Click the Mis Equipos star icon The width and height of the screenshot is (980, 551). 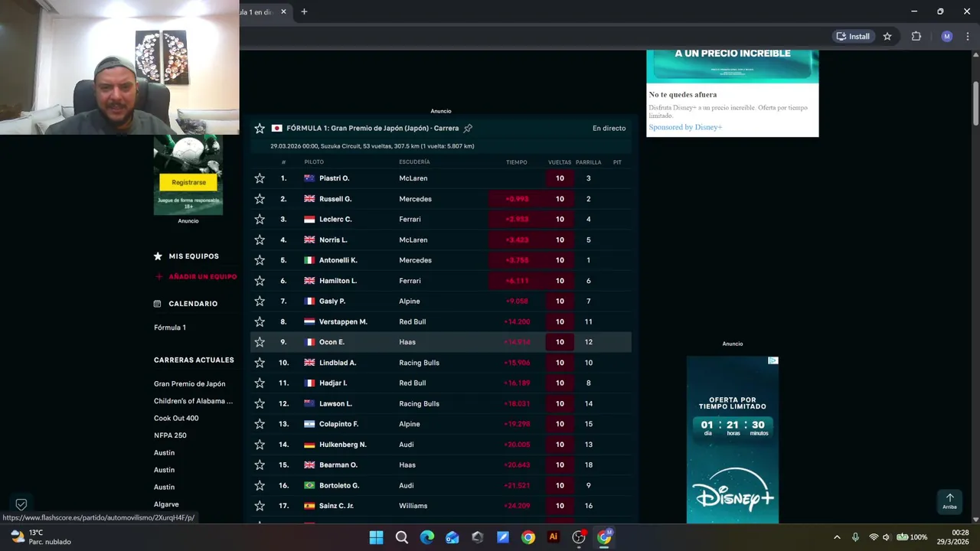(158, 256)
